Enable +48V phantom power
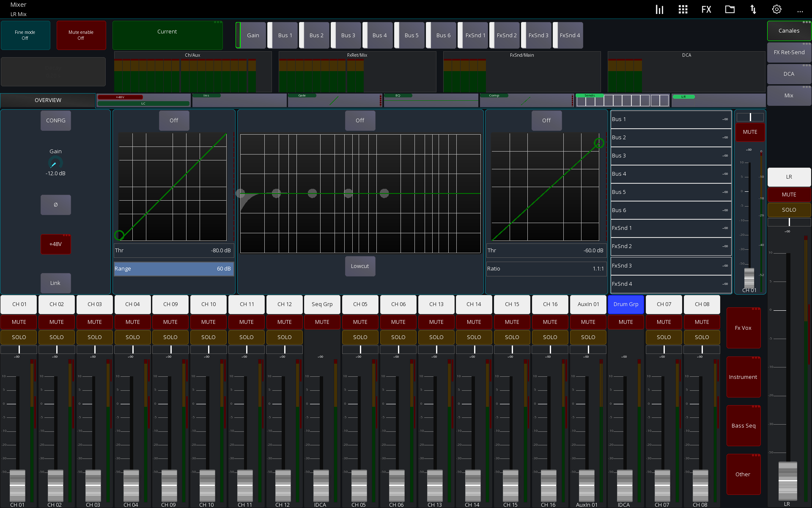The width and height of the screenshot is (812, 508). pyautogui.click(x=55, y=244)
